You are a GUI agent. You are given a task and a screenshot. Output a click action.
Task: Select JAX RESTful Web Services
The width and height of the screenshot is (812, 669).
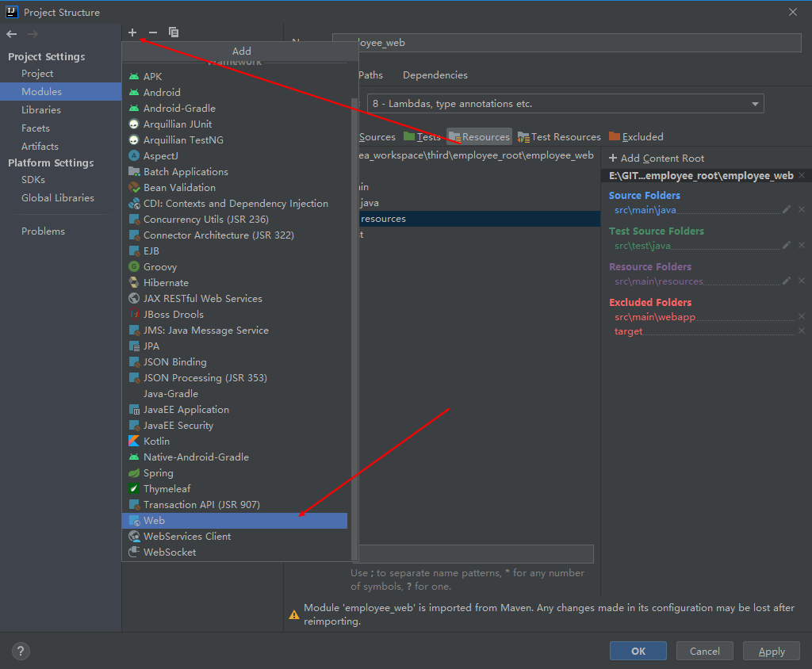pos(235,299)
